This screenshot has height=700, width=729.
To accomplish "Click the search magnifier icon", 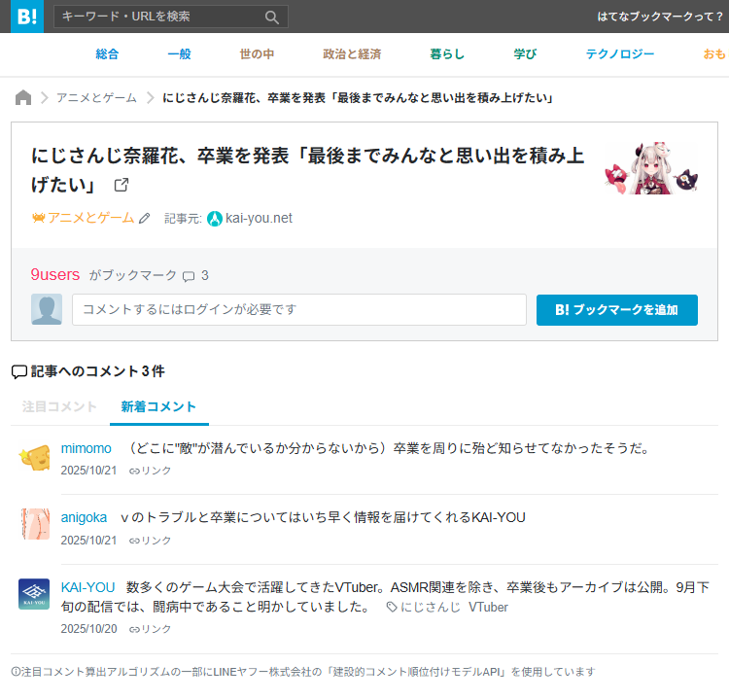I will 272,17.
